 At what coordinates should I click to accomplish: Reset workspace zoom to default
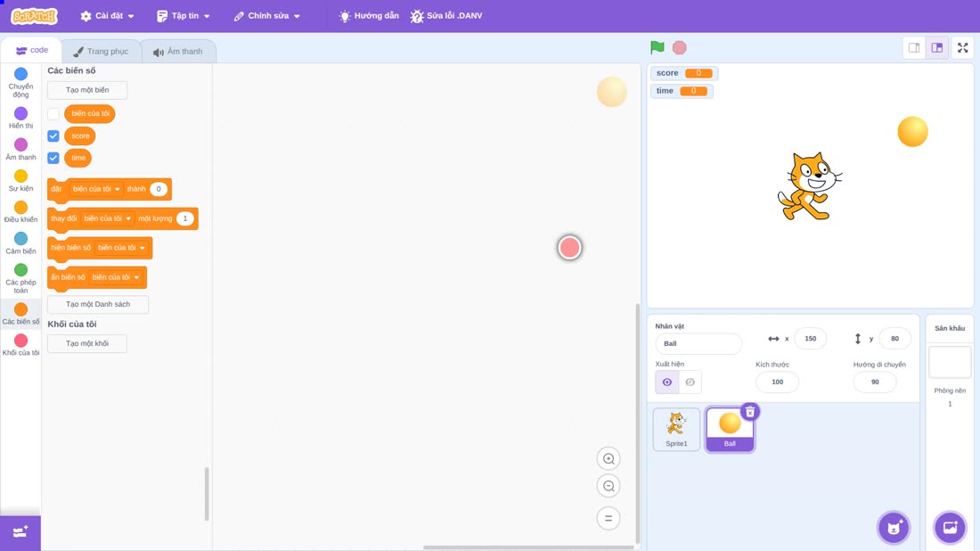[x=608, y=519]
